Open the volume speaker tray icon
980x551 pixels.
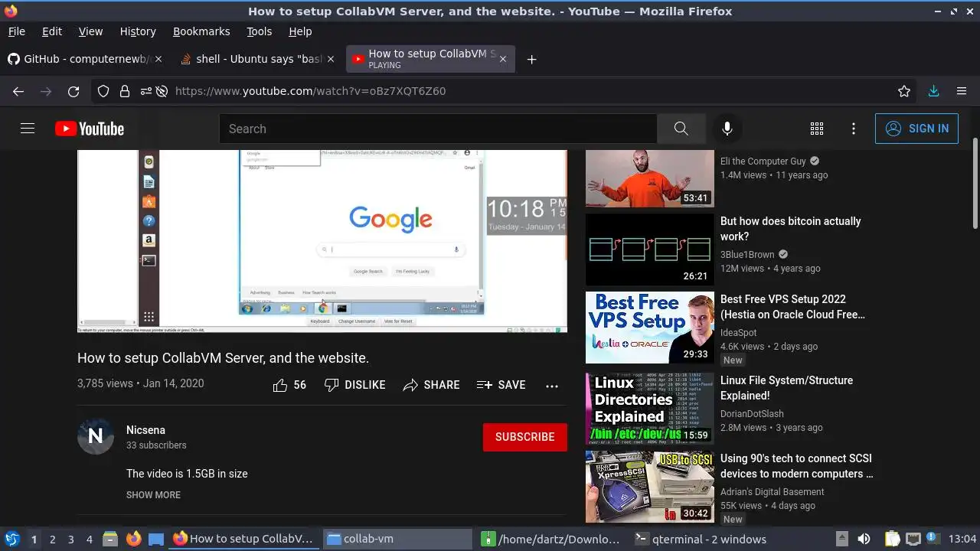[x=864, y=539]
